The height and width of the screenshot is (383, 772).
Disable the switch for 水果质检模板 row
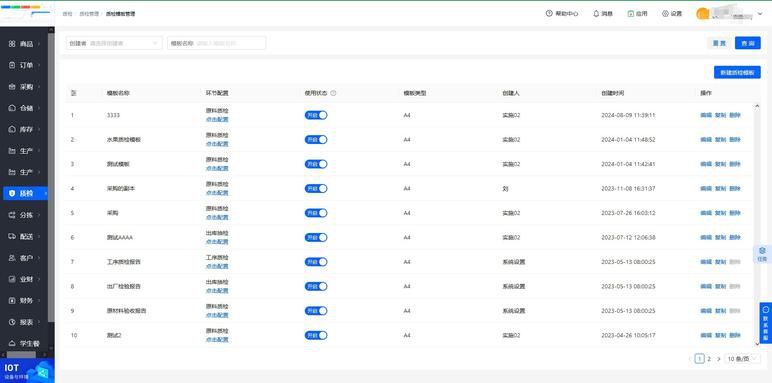(x=316, y=139)
